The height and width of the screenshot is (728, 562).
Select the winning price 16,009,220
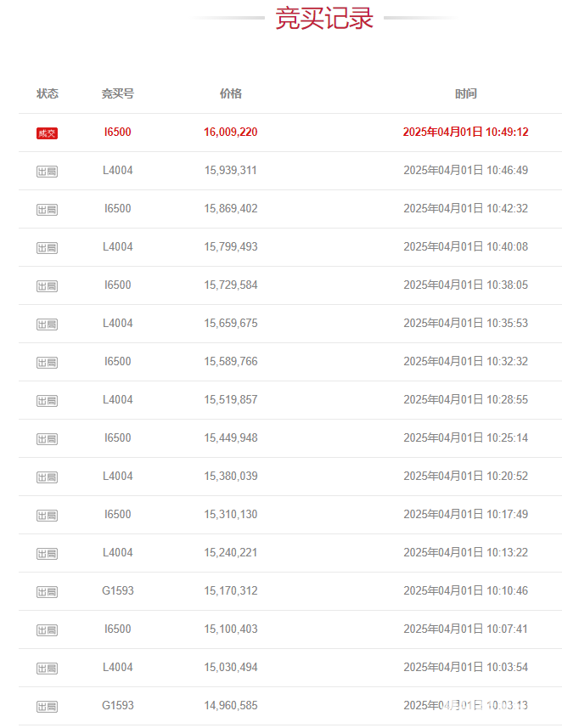point(231,132)
